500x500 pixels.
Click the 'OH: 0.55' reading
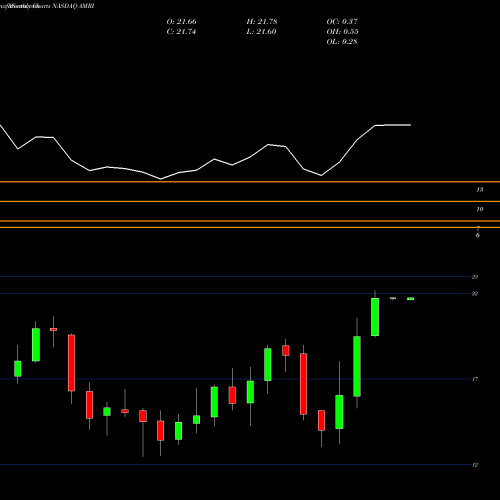(x=342, y=32)
